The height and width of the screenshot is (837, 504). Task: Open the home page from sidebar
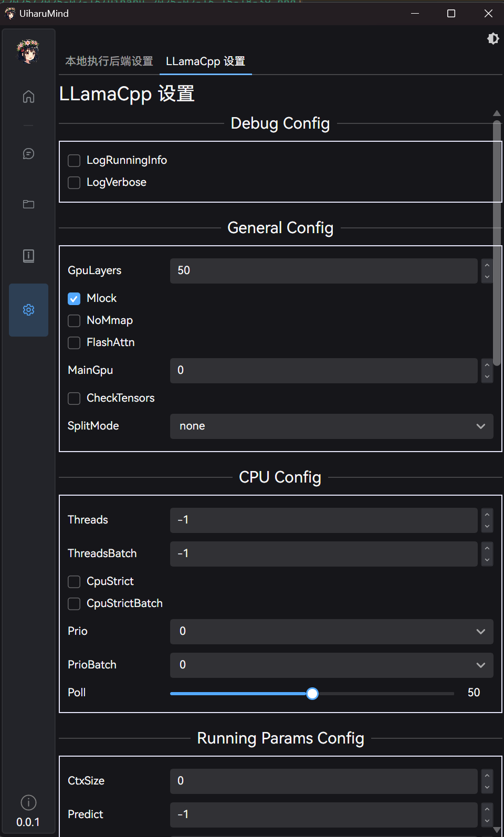click(28, 97)
